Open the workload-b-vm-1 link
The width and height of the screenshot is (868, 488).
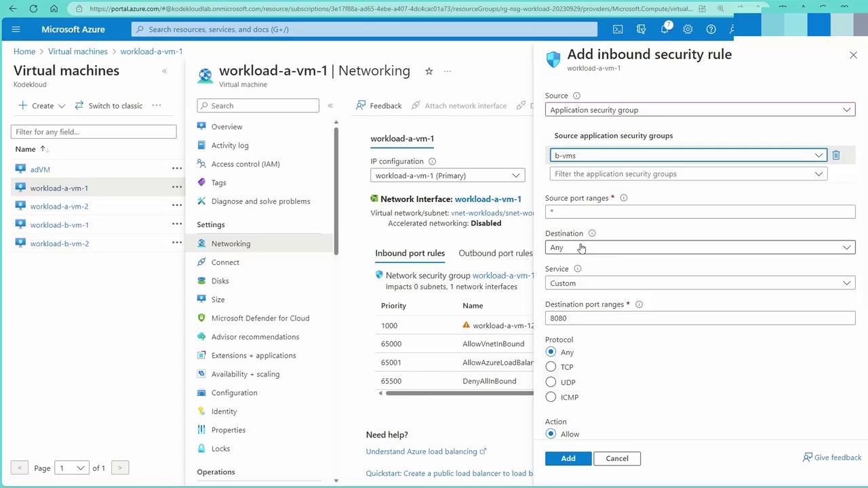point(59,225)
